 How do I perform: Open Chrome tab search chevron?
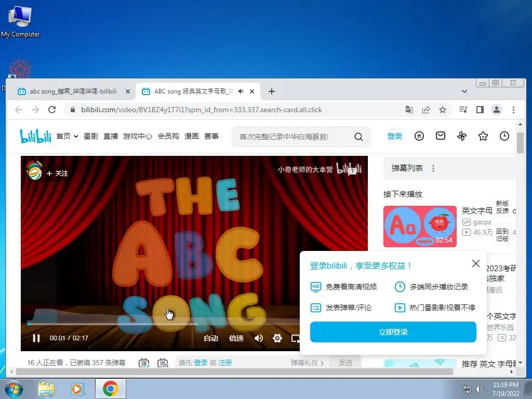[464, 91]
